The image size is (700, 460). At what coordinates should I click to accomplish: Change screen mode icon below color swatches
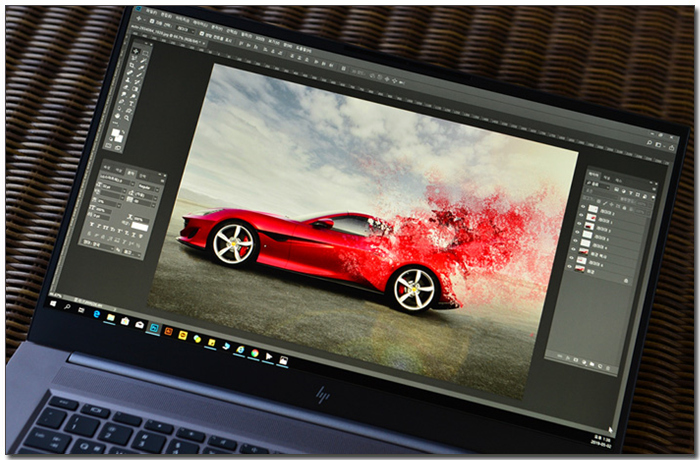pos(118,148)
